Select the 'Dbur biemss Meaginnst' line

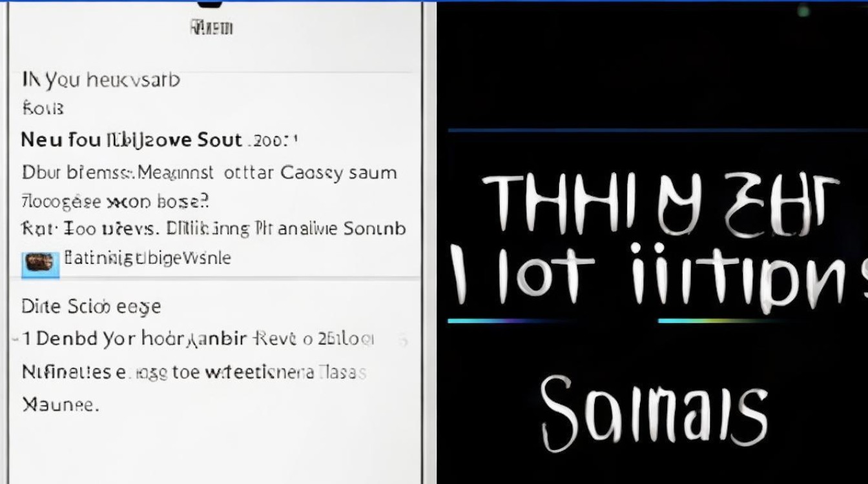pos(209,173)
